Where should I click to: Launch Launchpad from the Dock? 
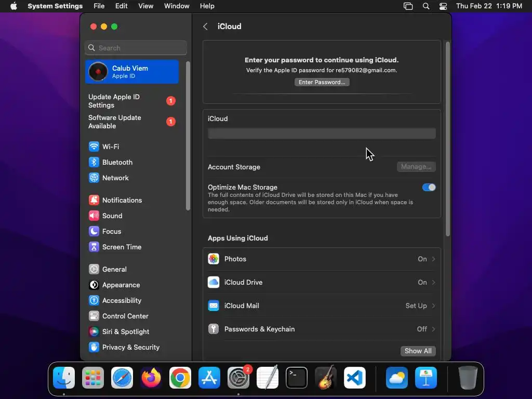tap(93, 378)
